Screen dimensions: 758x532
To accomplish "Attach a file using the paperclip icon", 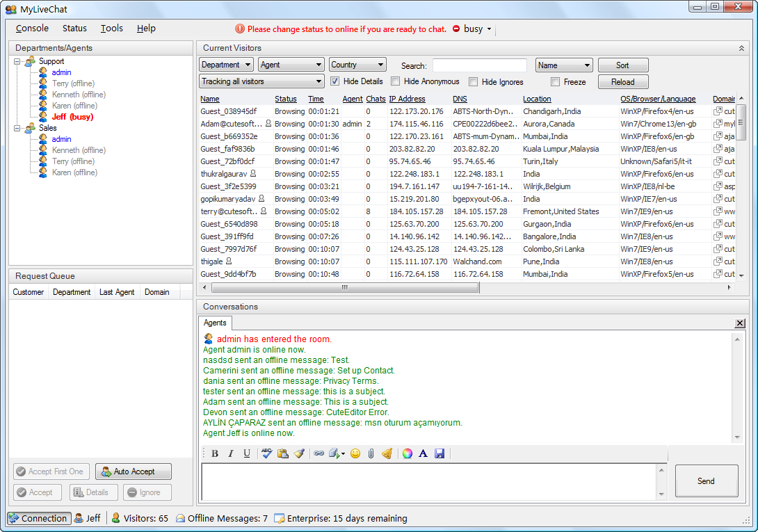I will [372, 453].
